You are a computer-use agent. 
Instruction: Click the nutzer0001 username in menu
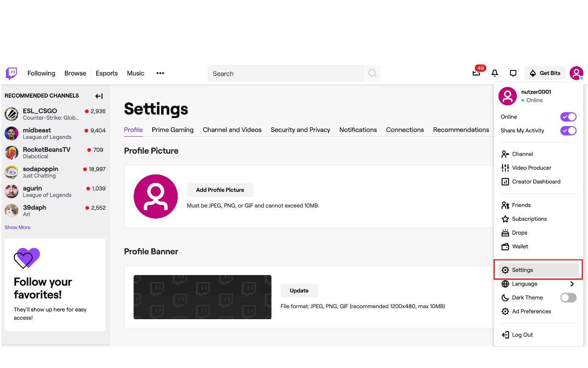click(536, 92)
